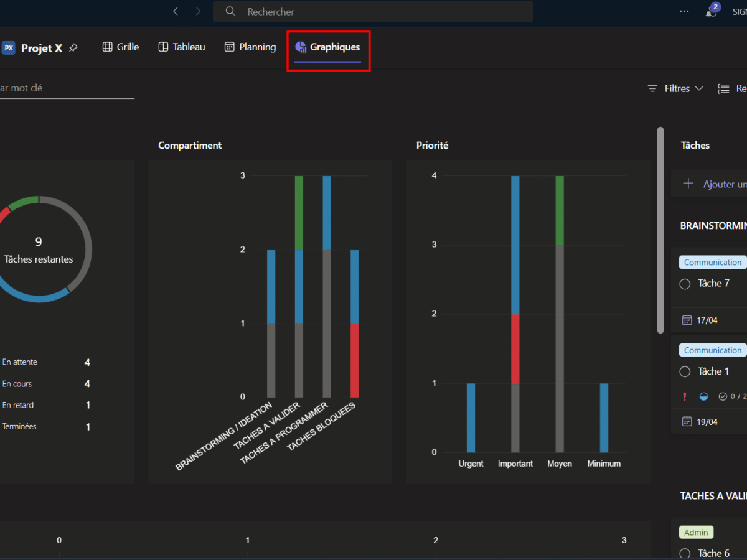The height and width of the screenshot is (560, 747).
Task: Click the Communication label on Tâche 7
Action: pyautogui.click(x=713, y=263)
